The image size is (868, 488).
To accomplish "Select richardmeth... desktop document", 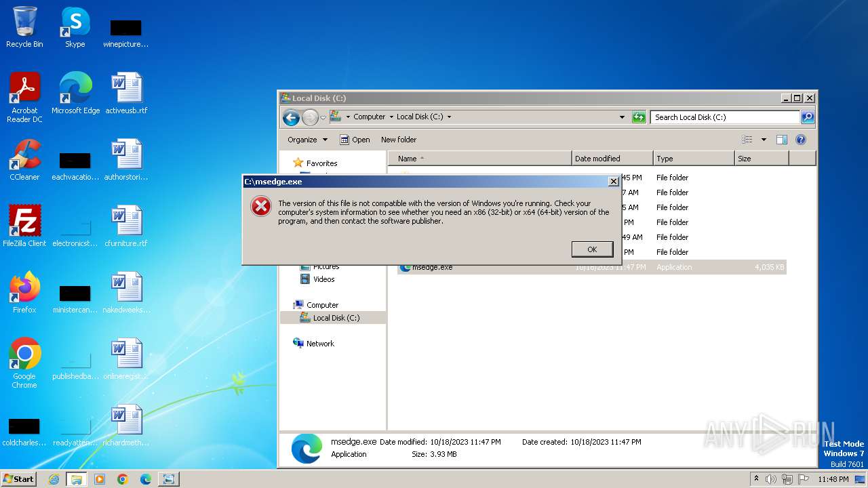I will click(x=126, y=426).
